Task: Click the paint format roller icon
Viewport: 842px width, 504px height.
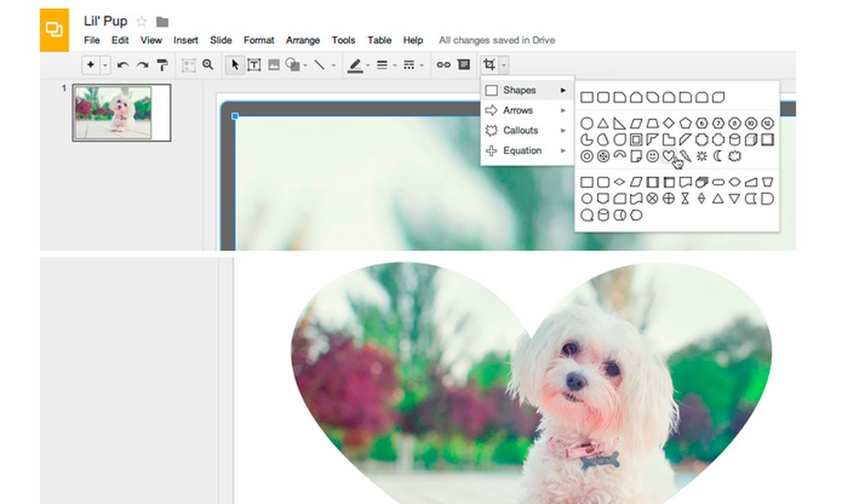Action: click(162, 64)
